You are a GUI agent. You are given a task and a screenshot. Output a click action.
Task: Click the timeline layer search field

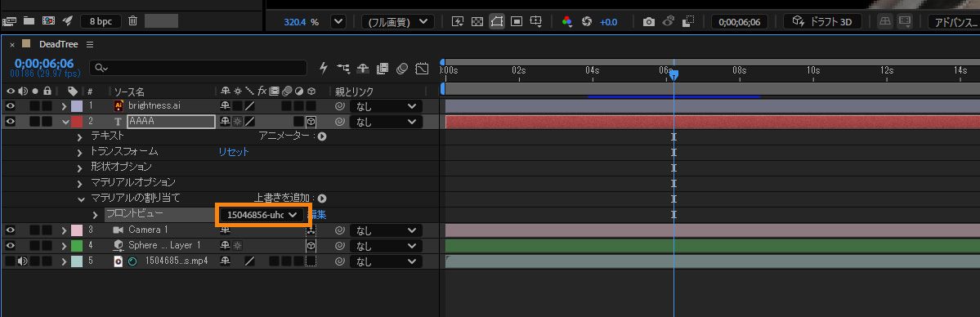pyautogui.click(x=198, y=68)
